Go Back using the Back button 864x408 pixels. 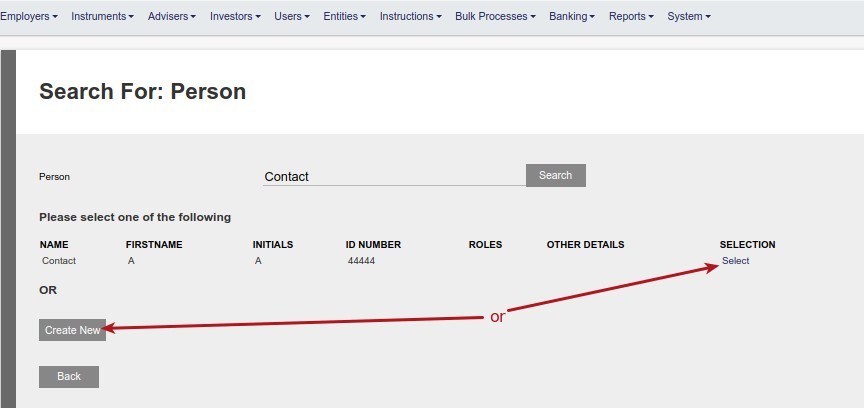pos(69,377)
